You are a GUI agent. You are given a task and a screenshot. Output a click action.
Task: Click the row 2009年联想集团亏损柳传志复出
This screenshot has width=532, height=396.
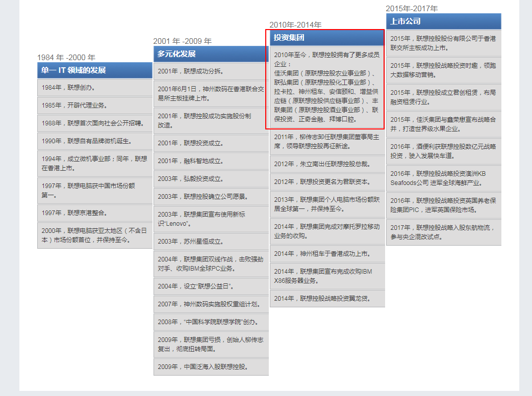[x=211, y=344]
